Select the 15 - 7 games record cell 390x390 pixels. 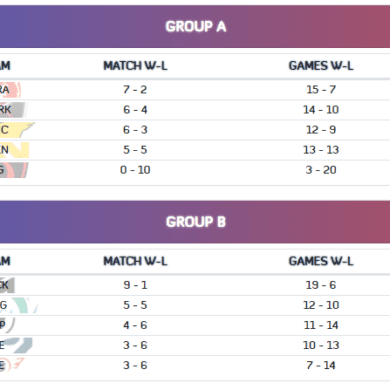pos(321,90)
